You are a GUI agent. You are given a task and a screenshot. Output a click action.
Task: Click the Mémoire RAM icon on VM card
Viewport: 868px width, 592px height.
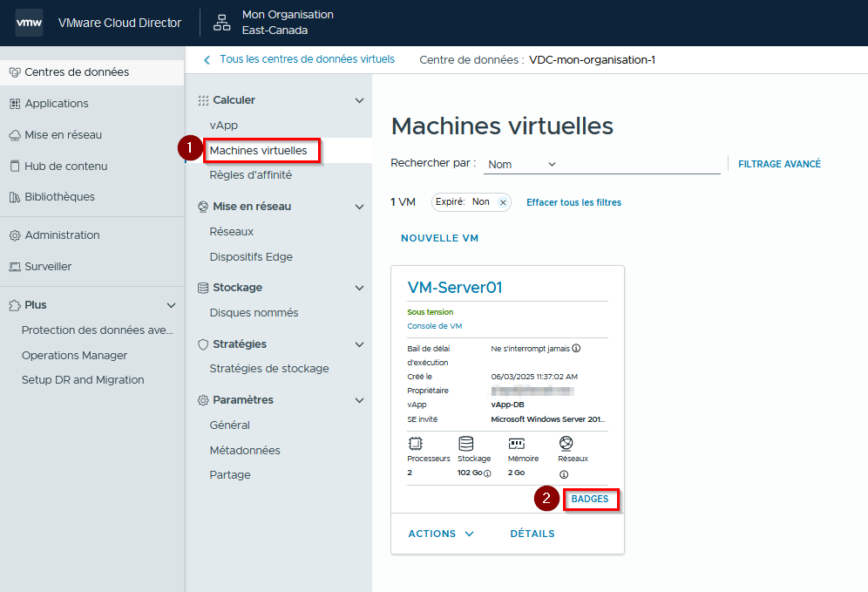517,444
